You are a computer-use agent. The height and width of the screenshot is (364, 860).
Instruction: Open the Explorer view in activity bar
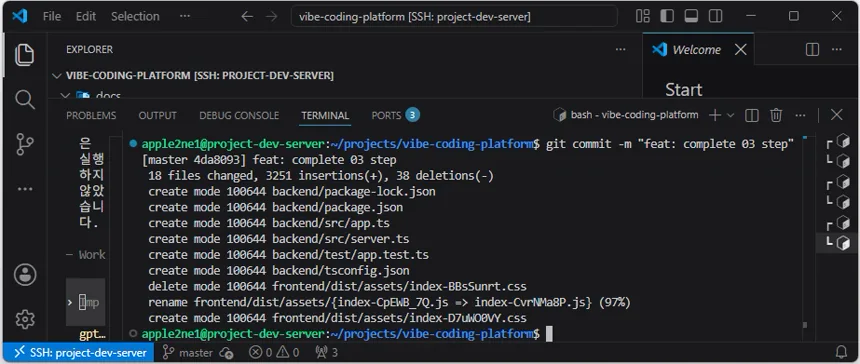[24, 55]
